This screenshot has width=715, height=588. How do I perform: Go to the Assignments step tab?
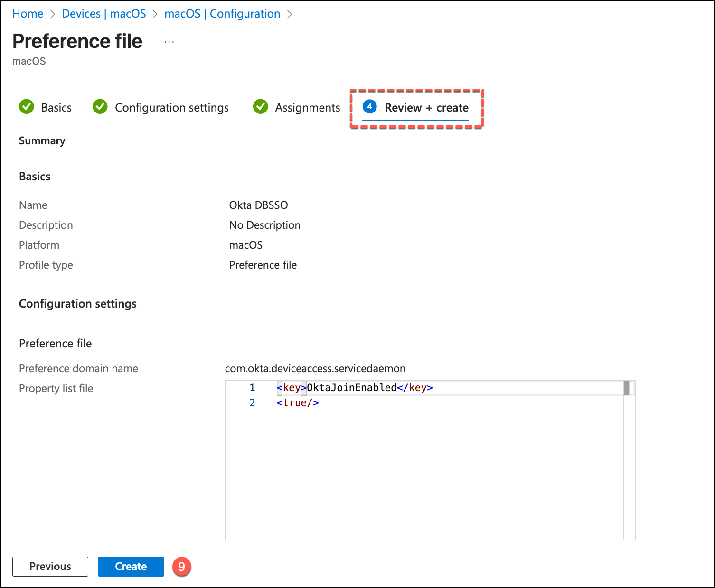(x=307, y=108)
